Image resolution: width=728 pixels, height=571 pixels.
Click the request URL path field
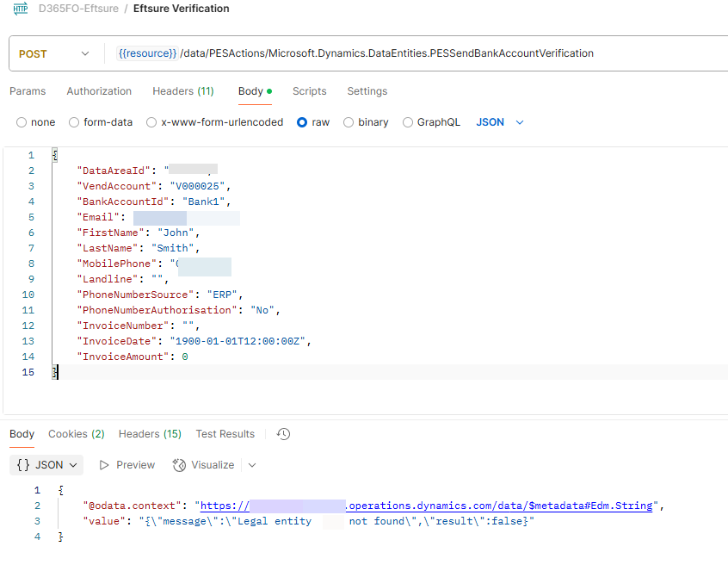pyautogui.click(x=386, y=53)
